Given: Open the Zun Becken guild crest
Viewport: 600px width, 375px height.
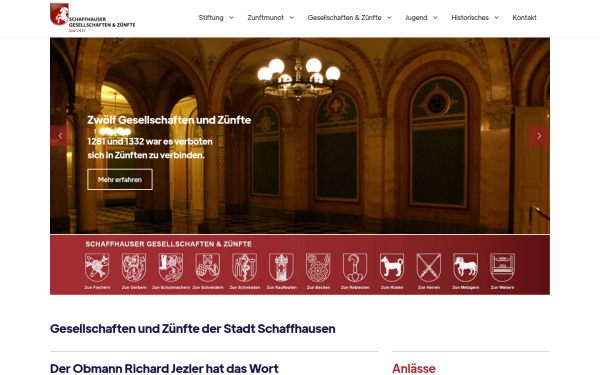Looking at the screenshot, I should click(318, 267).
